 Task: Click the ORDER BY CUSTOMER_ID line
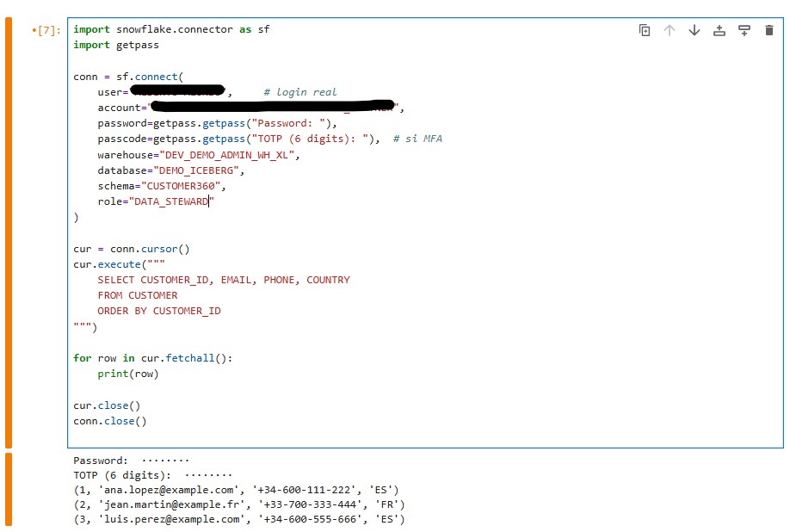pos(158,311)
